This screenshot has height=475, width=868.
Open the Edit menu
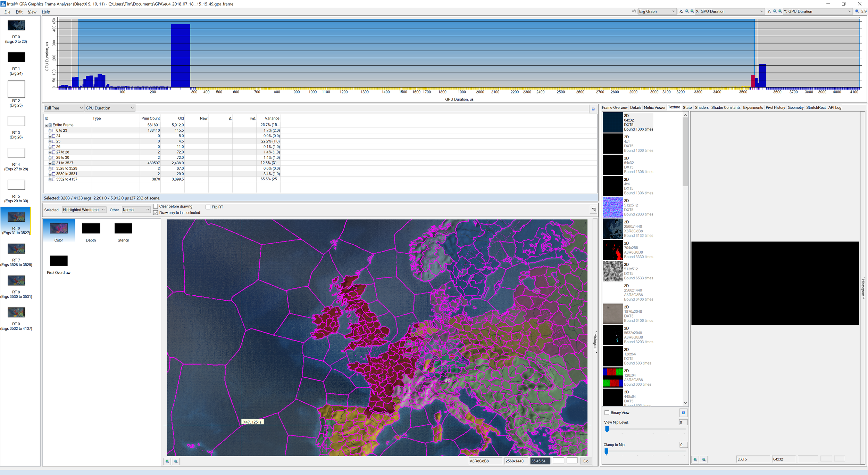click(x=19, y=12)
